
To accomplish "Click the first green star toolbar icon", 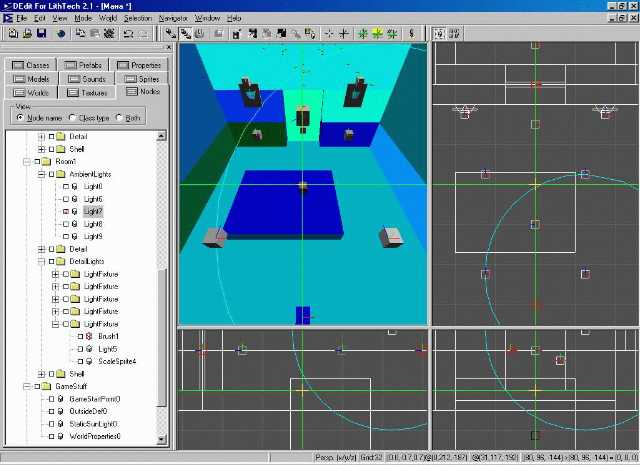I will 363,33.
